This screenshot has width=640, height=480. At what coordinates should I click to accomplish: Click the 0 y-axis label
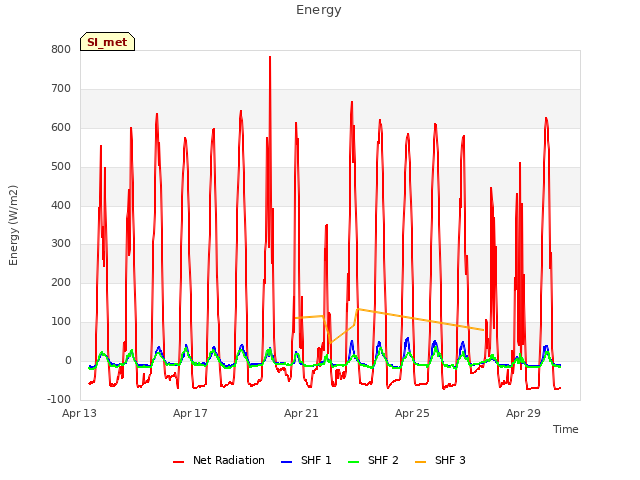coord(68,361)
